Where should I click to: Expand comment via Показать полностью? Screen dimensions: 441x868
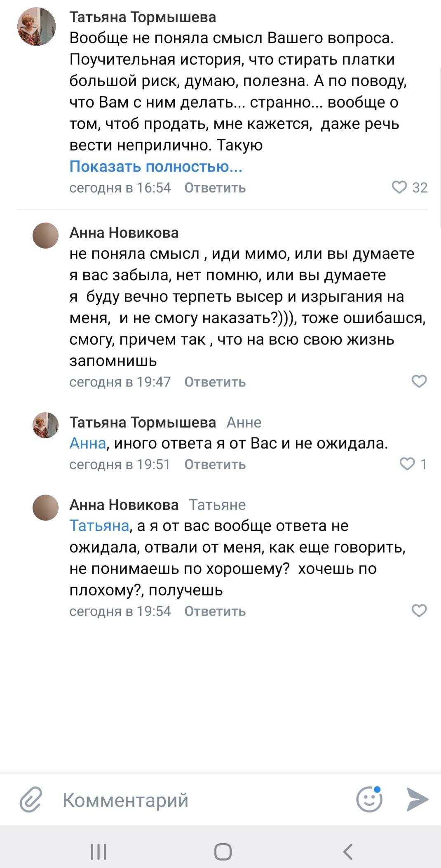(x=156, y=166)
